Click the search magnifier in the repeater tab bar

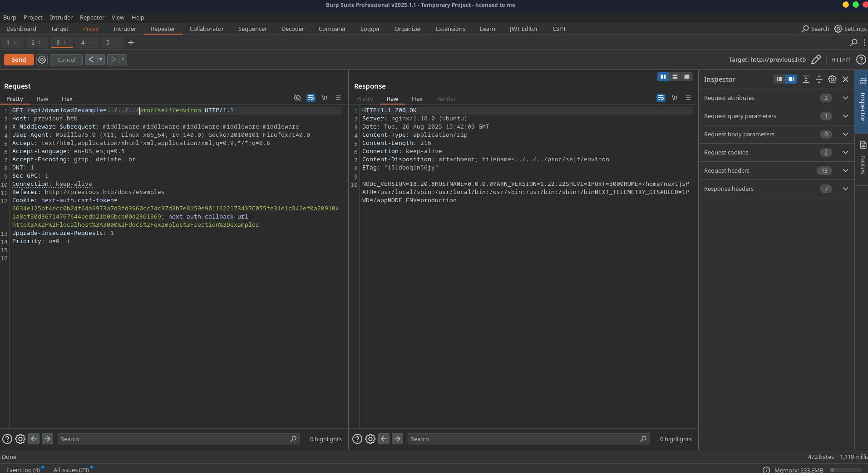(x=853, y=42)
